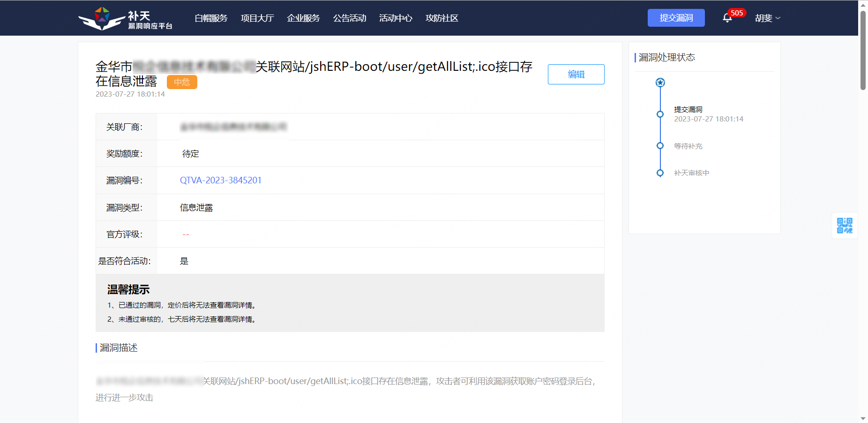Open the 活动中心 menu

pyautogui.click(x=396, y=18)
